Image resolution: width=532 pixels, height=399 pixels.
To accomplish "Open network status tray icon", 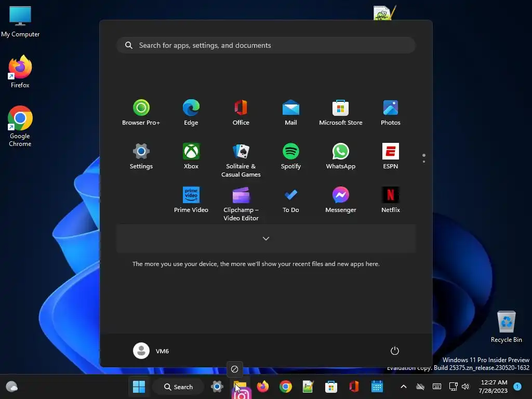I will point(453,387).
